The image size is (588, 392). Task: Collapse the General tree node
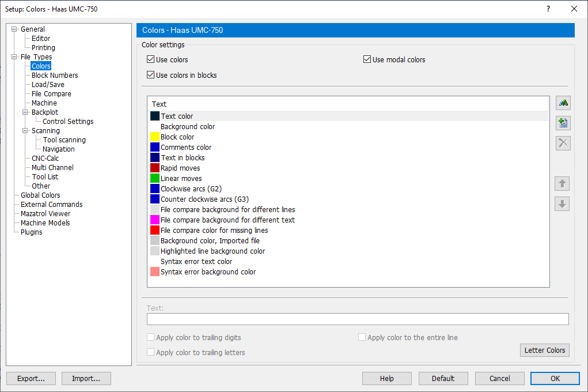pyautogui.click(x=14, y=29)
